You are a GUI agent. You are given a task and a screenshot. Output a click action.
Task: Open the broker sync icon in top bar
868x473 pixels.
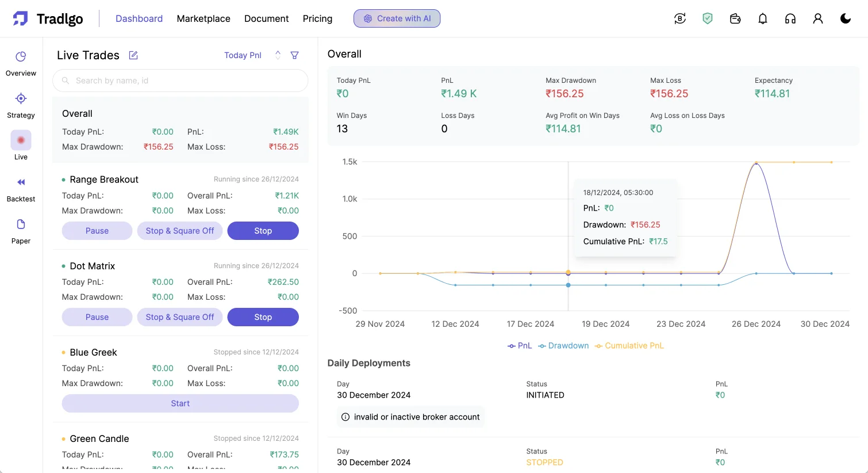pyautogui.click(x=680, y=18)
